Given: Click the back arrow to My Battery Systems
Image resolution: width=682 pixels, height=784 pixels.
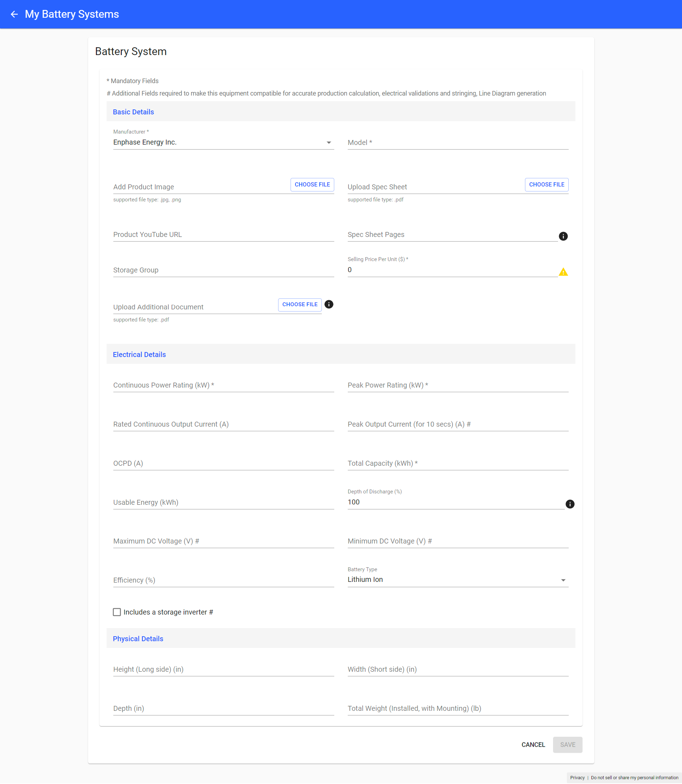Looking at the screenshot, I should pyautogui.click(x=14, y=14).
